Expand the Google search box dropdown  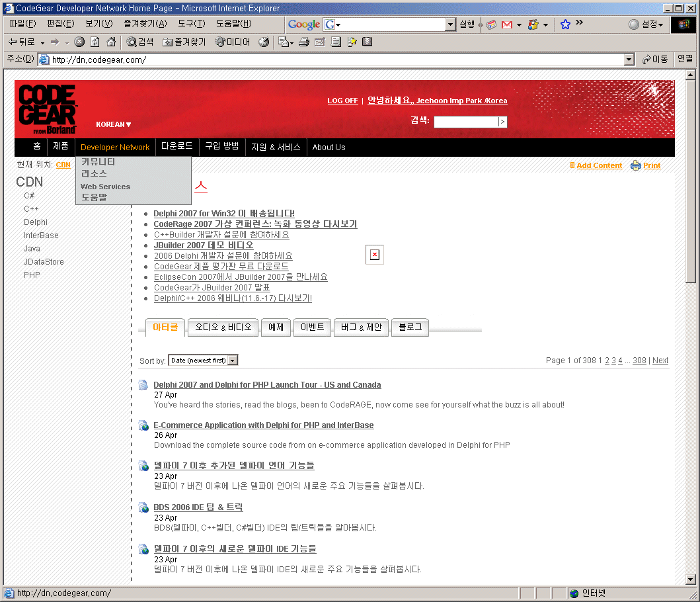click(451, 24)
